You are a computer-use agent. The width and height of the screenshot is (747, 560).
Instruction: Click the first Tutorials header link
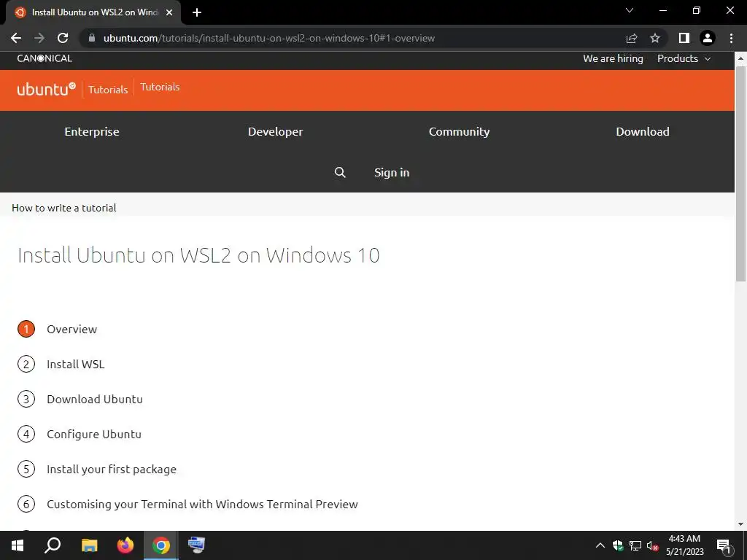point(108,90)
